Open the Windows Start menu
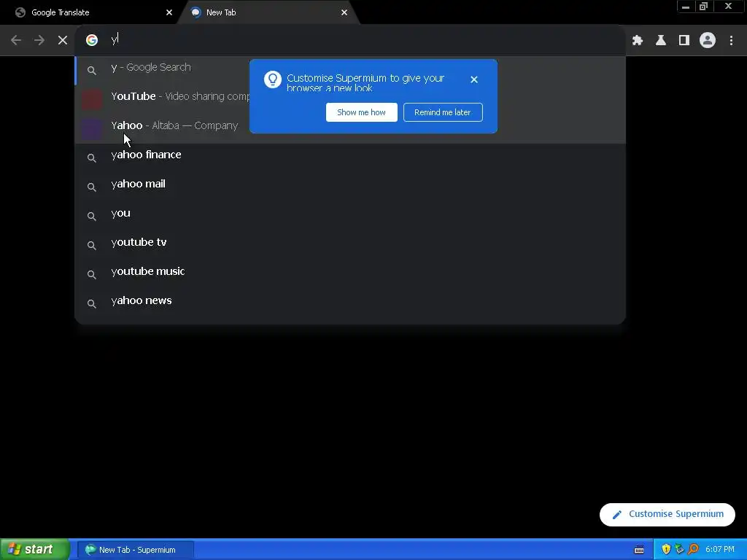Image resolution: width=747 pixels, height=560 pixels. 35,550
